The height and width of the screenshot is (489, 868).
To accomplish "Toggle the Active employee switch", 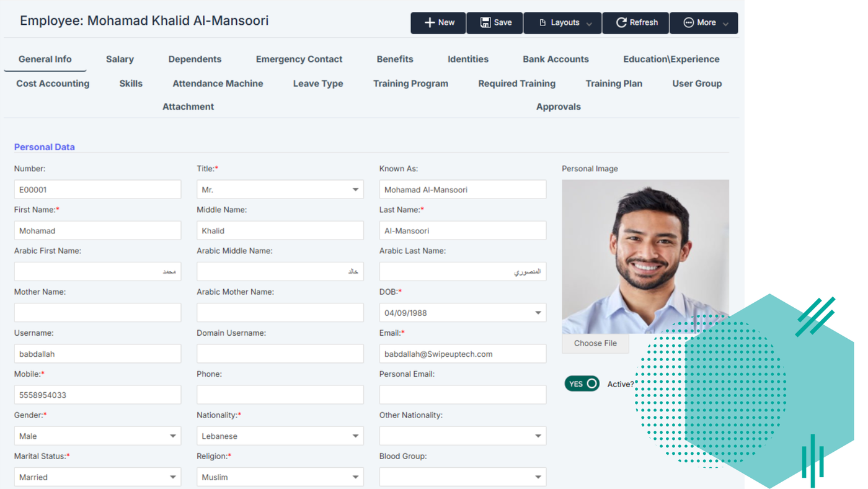I will pos(582,384).
